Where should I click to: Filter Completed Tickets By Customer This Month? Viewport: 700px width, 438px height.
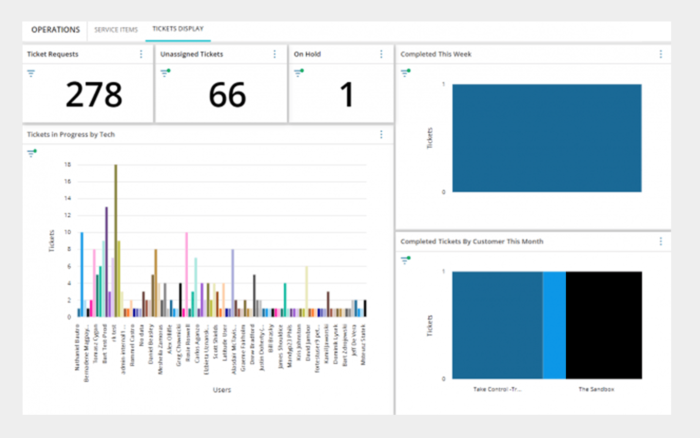pos(405,260)
